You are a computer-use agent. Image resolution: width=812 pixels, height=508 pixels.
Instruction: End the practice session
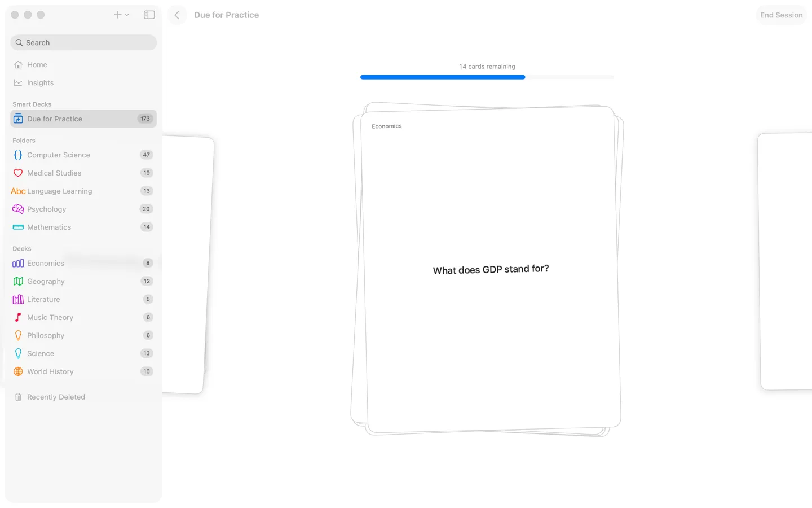tap(781, 15)
